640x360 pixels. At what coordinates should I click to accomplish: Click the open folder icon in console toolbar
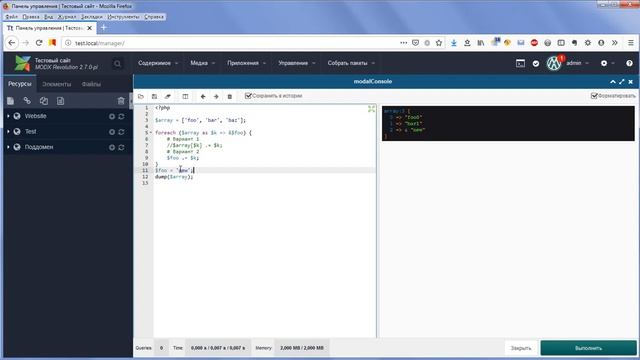point(141,96)
